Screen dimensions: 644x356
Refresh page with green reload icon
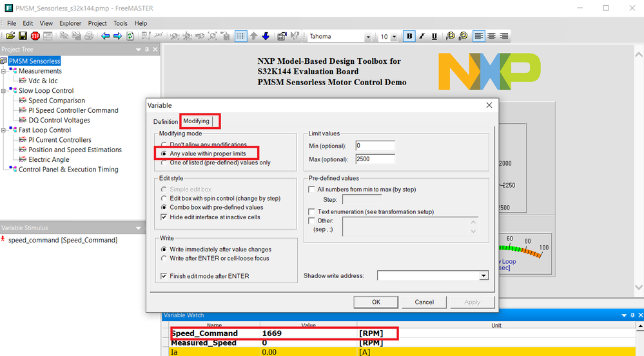click(130, 36)
